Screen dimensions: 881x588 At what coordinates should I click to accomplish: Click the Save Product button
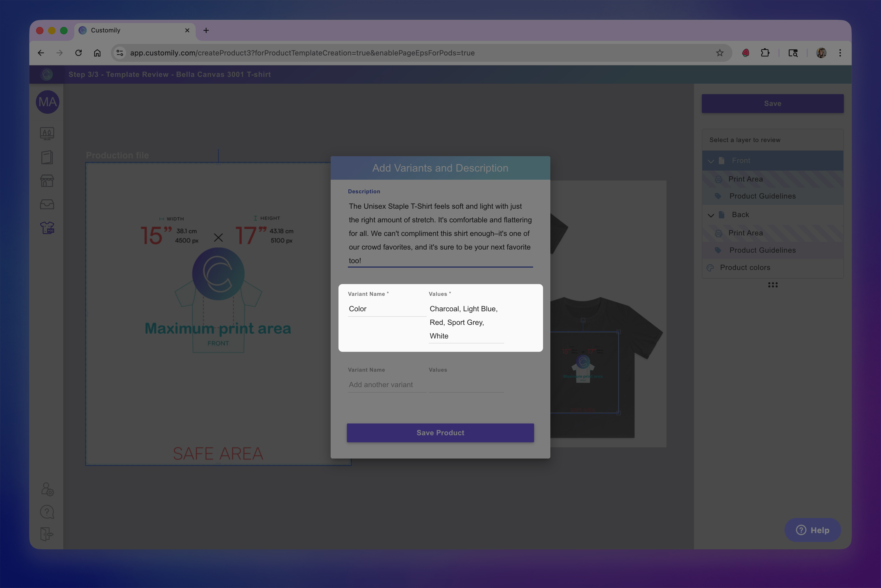(440, 433)
